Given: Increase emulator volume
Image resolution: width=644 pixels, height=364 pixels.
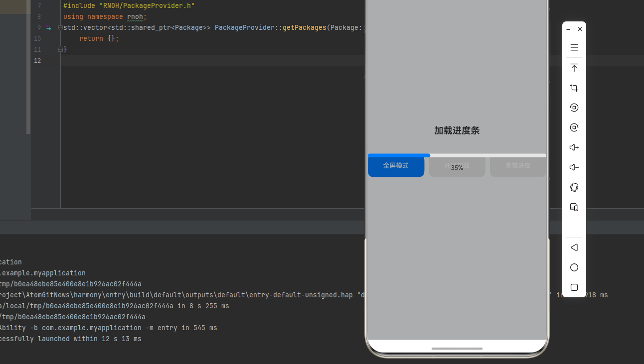Looking at the screenshot, I should [574, 147].
